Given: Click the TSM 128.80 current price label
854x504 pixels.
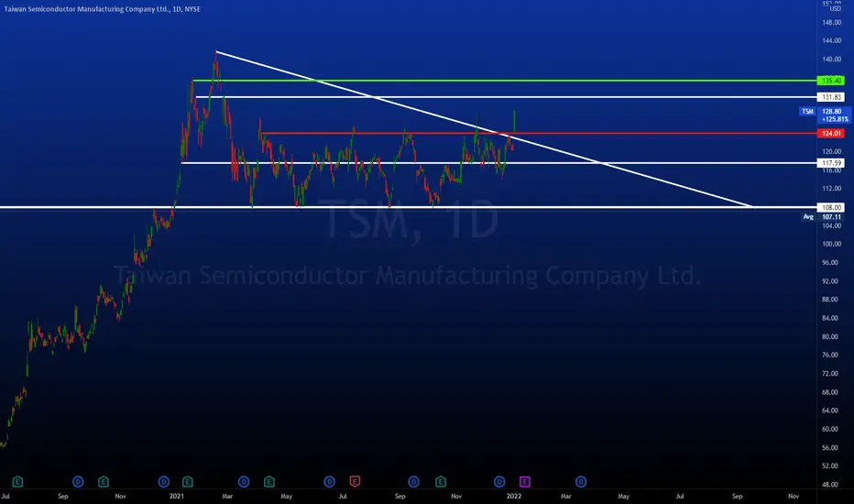Looking at the screenshot, I should pos(825,115).
